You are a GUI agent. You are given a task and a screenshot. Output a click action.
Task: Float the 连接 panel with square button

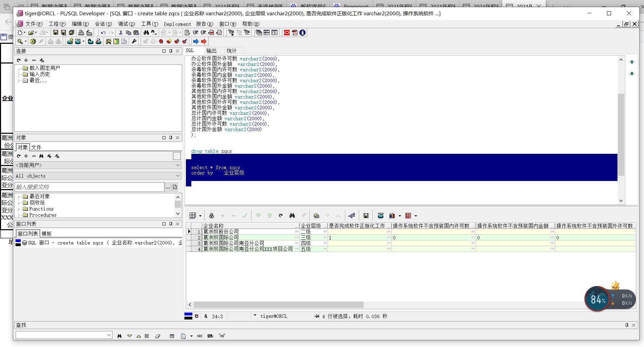(x=164, y=51)
